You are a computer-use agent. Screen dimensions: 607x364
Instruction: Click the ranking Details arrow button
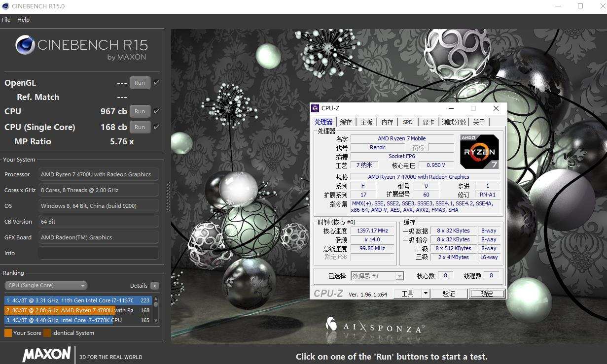tap(155, 286)
